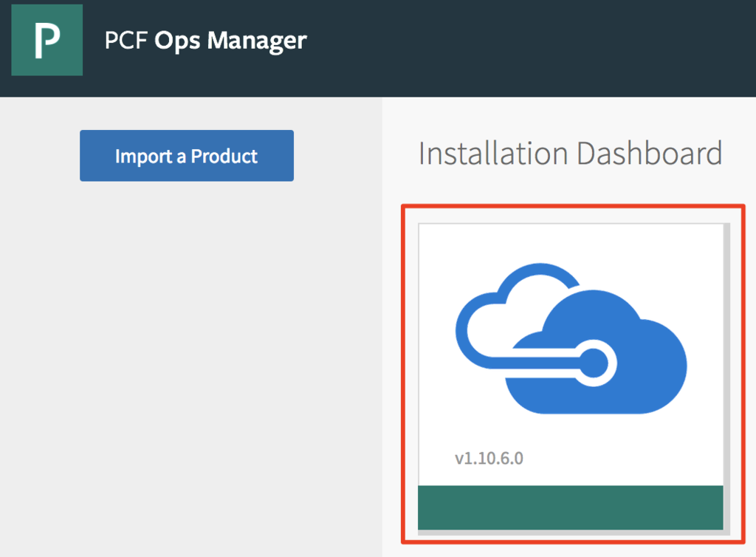
Task: Click the bold 'Ops Manager' text
Action: click(x=230, y=40)
